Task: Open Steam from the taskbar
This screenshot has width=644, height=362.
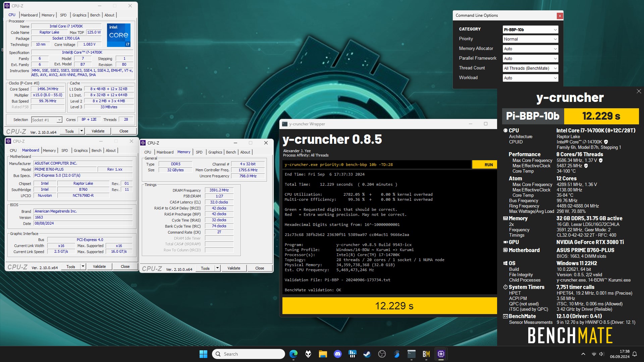Action: point(367,354)
